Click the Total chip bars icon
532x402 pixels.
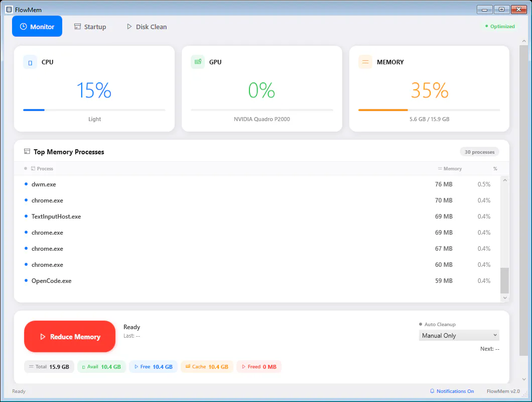(x=31, y=367)
